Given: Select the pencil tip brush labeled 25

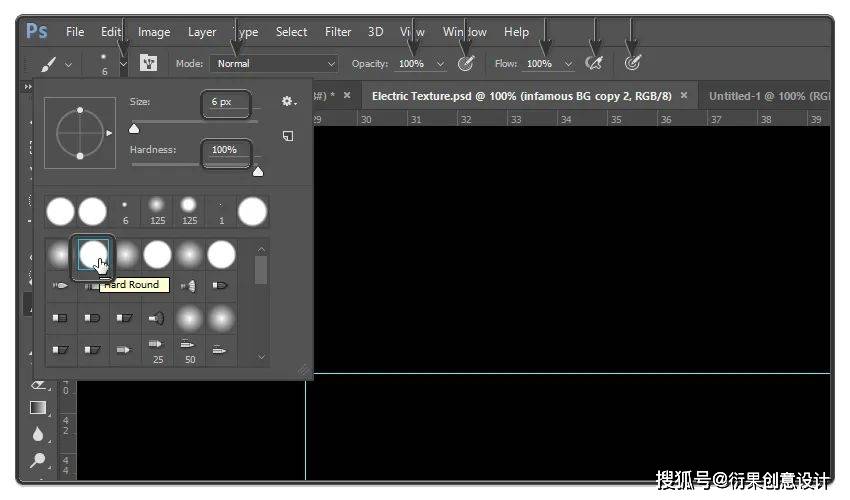Looking at the screenshot, I should [157, 350].
